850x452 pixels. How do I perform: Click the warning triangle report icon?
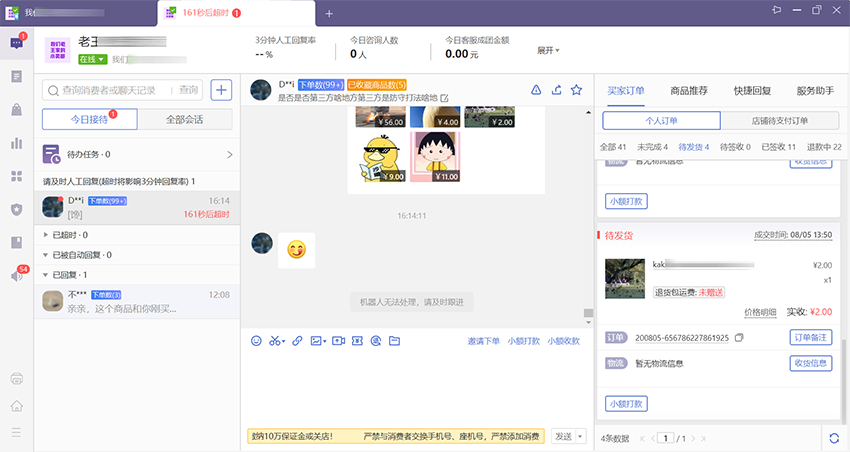(x=536, y=90)
